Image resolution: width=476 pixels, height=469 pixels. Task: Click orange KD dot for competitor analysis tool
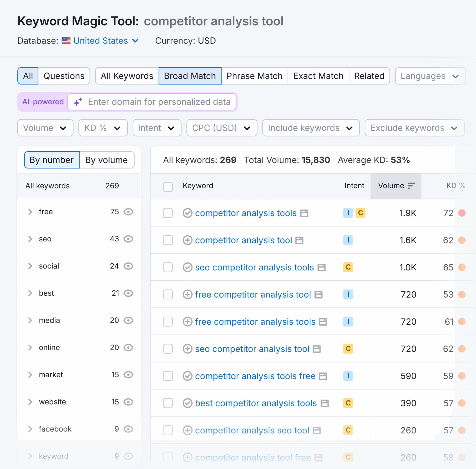point(462,240)
